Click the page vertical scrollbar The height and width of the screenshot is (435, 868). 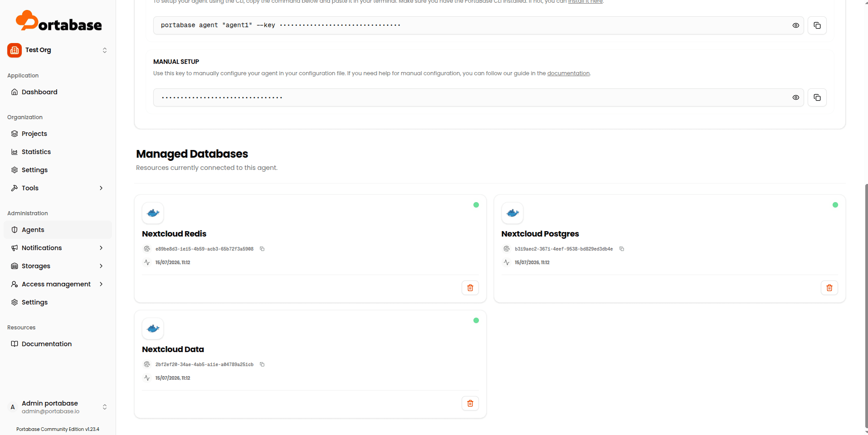pos(866,306)
